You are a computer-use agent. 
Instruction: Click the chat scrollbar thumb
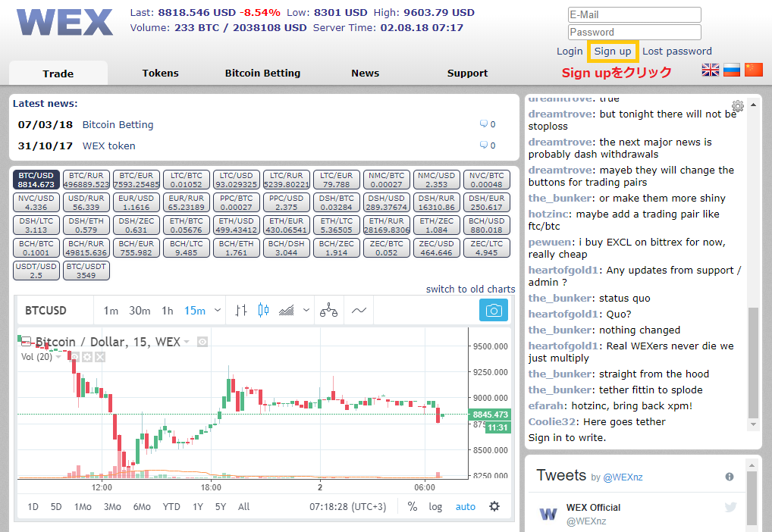click(x=753, y=362)
